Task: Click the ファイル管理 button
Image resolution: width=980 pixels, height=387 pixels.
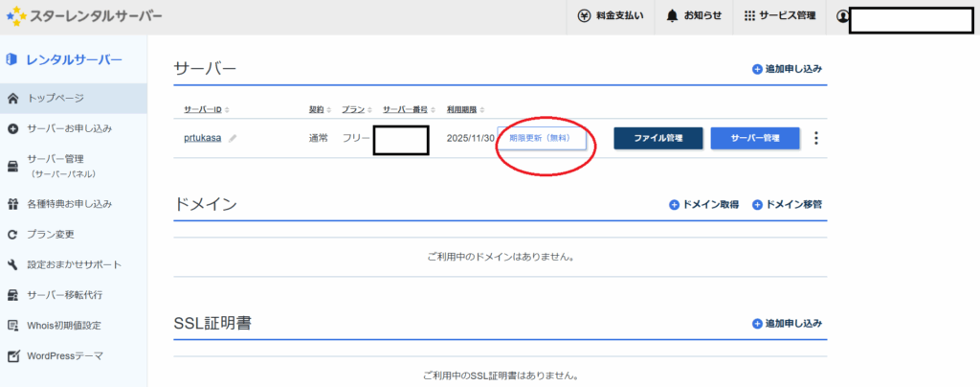Action: click(x=657, y=138)
